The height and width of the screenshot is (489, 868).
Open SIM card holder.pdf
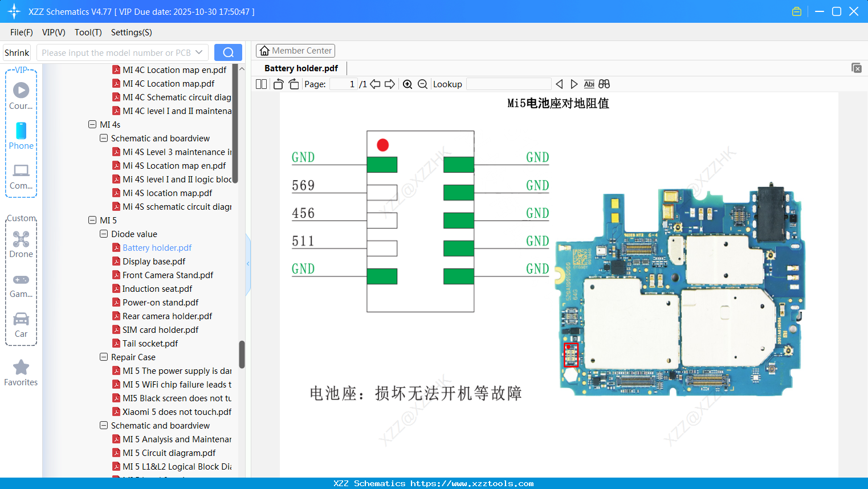(160, 329)
